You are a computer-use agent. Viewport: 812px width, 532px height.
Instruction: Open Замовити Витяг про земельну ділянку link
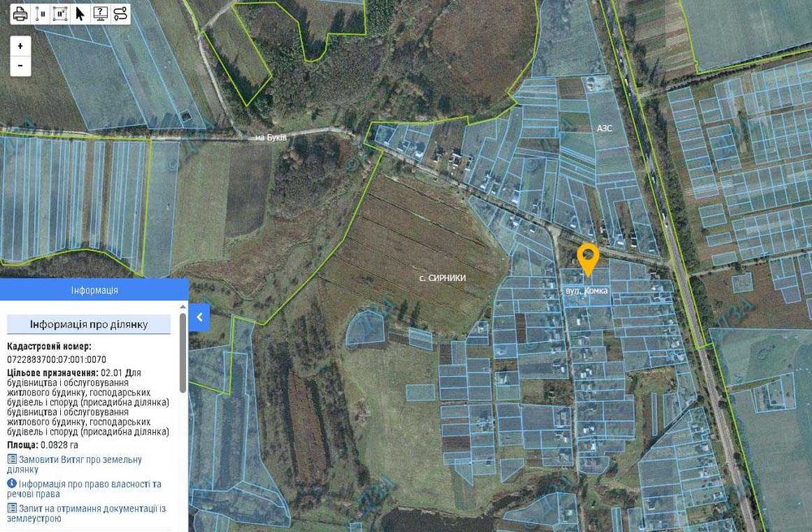click(74, 464)
